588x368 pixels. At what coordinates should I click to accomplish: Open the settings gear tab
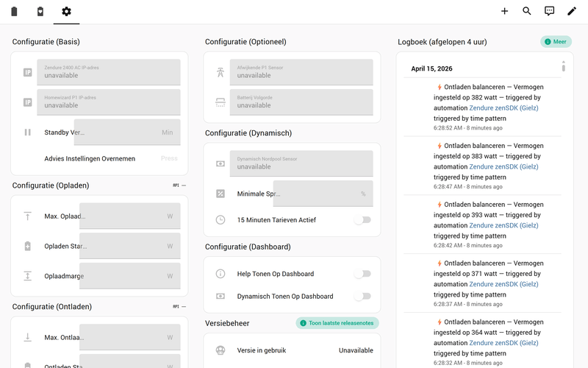coord(66,11)
